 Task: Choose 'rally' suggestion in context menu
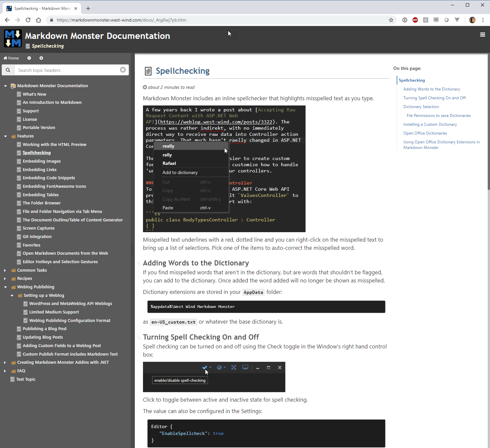click(191, 155)
